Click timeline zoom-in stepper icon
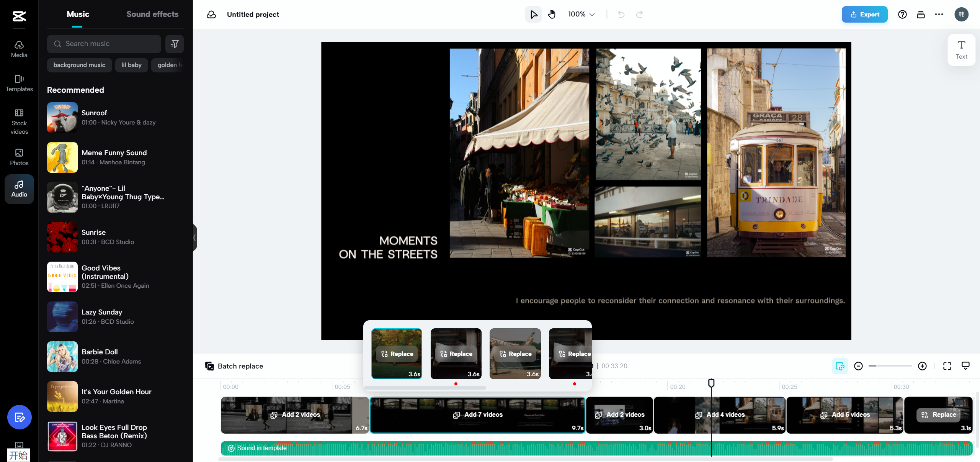The image size is (980, 462). coord(923,366)
